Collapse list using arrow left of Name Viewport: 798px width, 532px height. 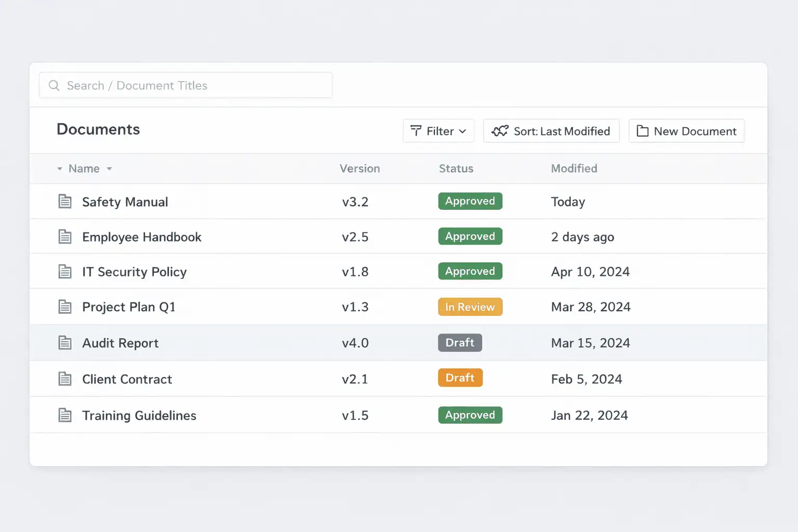pyautogui.click(x=60, y=169)
